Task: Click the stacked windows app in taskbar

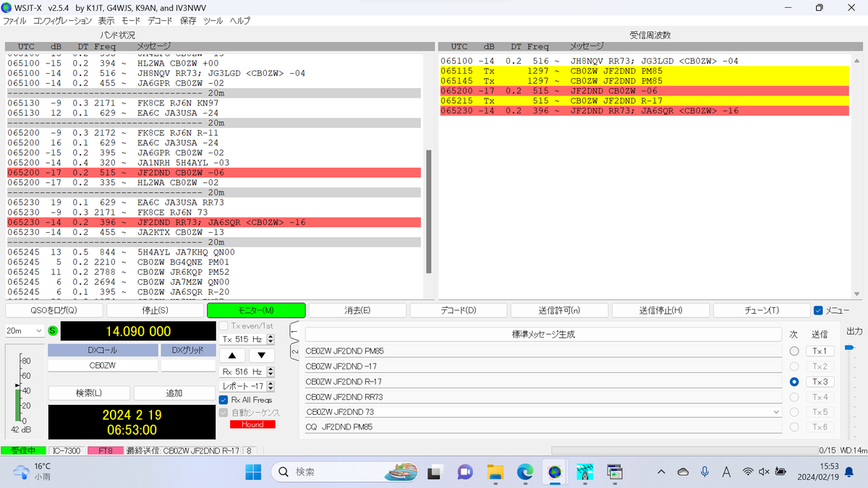Action: pyautogui.click(x=615, y=472)
